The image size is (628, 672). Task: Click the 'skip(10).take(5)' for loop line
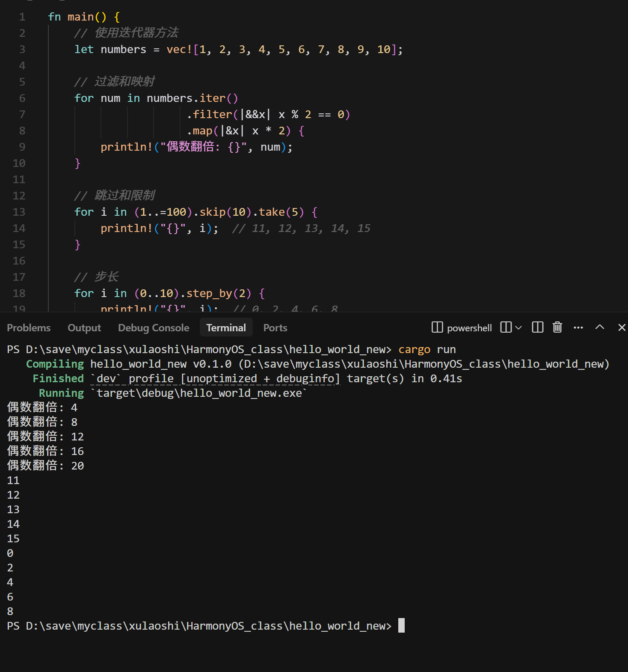(x=196, y=212)
